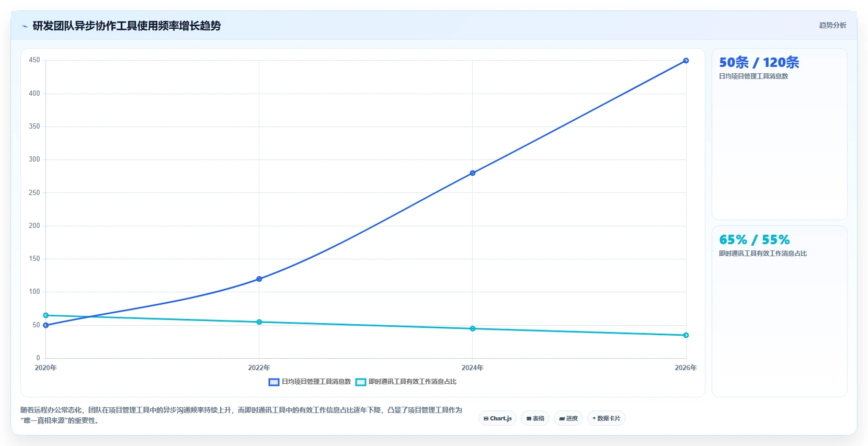Click the 日均项目管理工具消息数 legend label

pyautogui.click(x=316, y=382)
